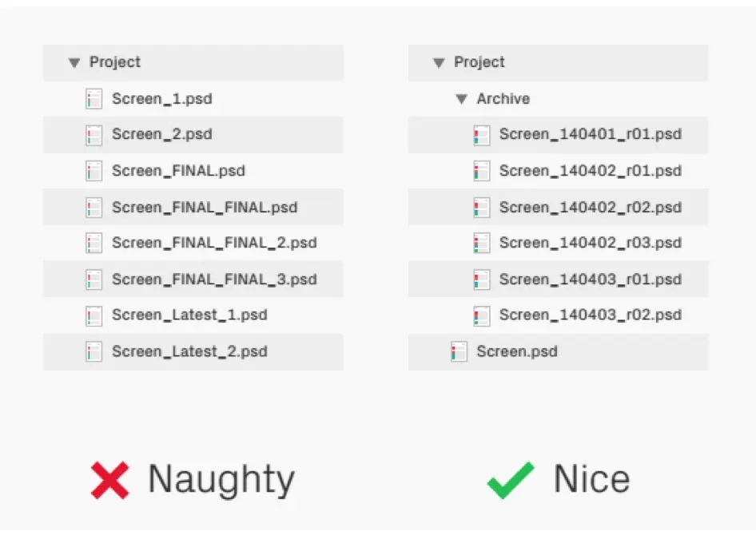Screen dimensions: 756x535
Task: Collapse the left Project folder triangle
Action: (74, 62)
